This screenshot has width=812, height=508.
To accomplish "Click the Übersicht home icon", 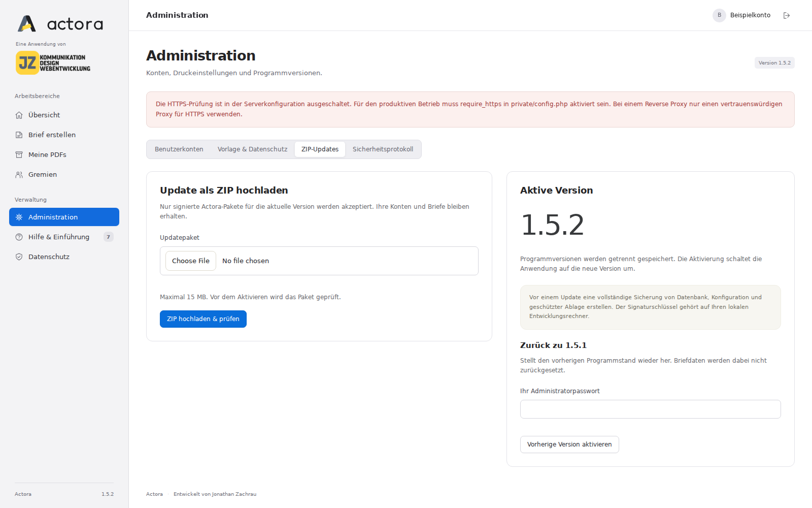I will click(19, 115).
